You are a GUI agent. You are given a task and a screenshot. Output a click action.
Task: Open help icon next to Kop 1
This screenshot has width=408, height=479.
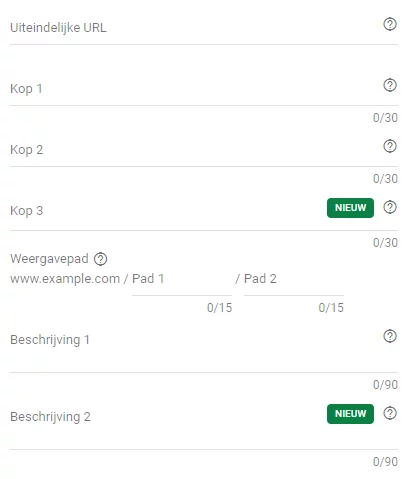[390, 85]
